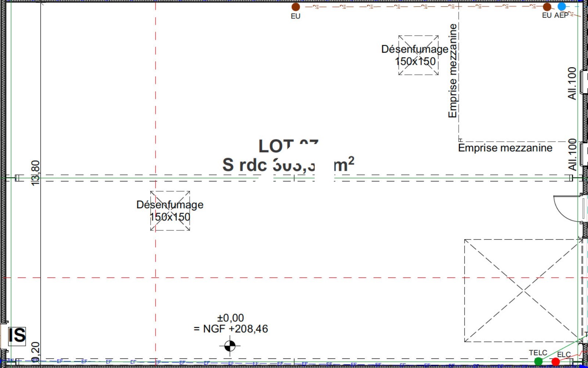Select Désenfumage 150x150 hatch near mezzanine
Viewport: 588px width, 368px height.
(418, 55)
